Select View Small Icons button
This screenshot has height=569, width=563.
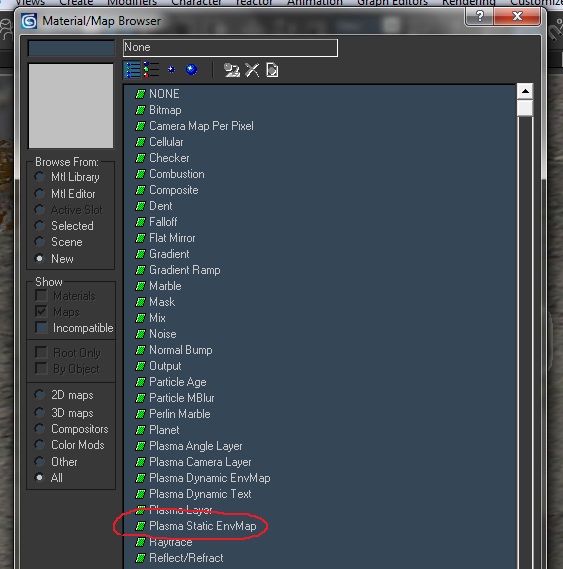coord(171,70)
